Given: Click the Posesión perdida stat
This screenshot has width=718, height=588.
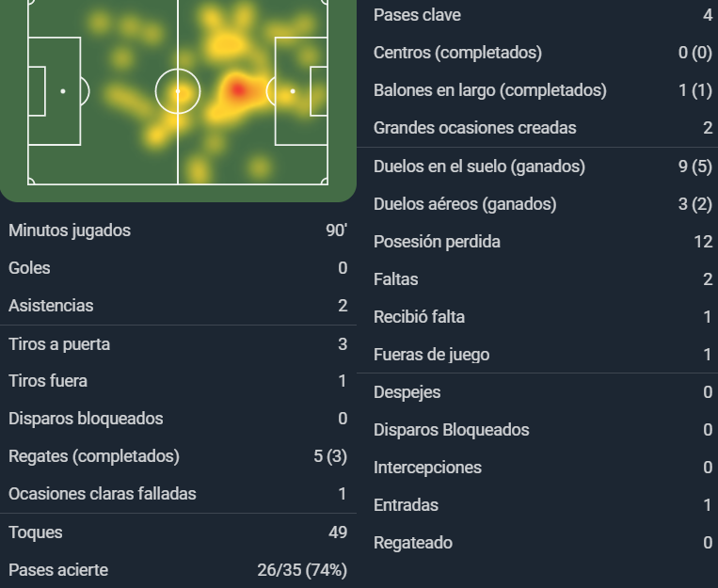Looking at the screenshot, I should pyautogui.click(x=537, y=242).
